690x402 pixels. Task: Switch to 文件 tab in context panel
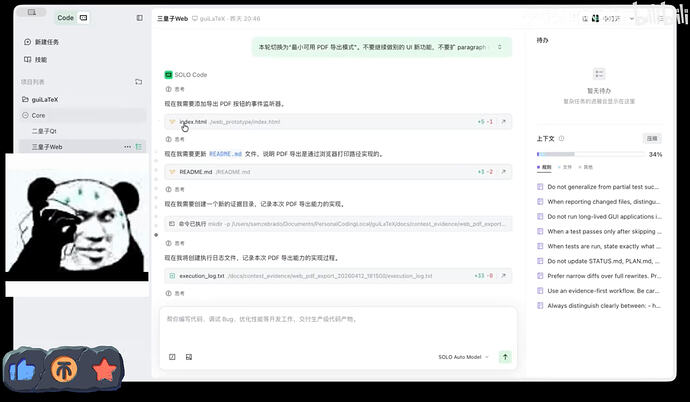567,167
